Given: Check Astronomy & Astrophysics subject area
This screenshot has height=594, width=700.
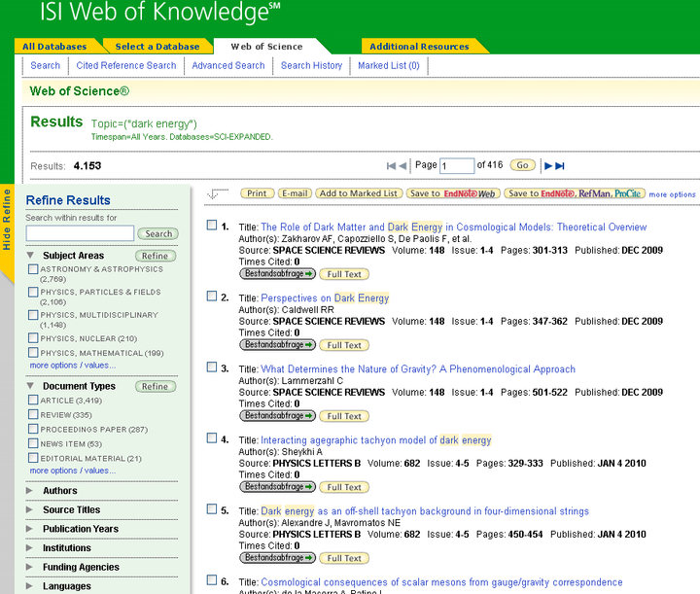Looking at the screenshot, I should point(33,269).
